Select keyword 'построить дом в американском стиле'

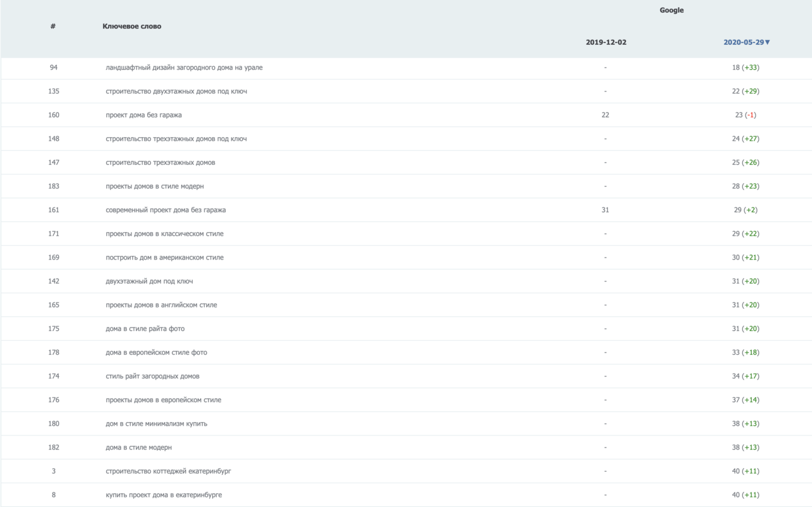pos(165,257)
